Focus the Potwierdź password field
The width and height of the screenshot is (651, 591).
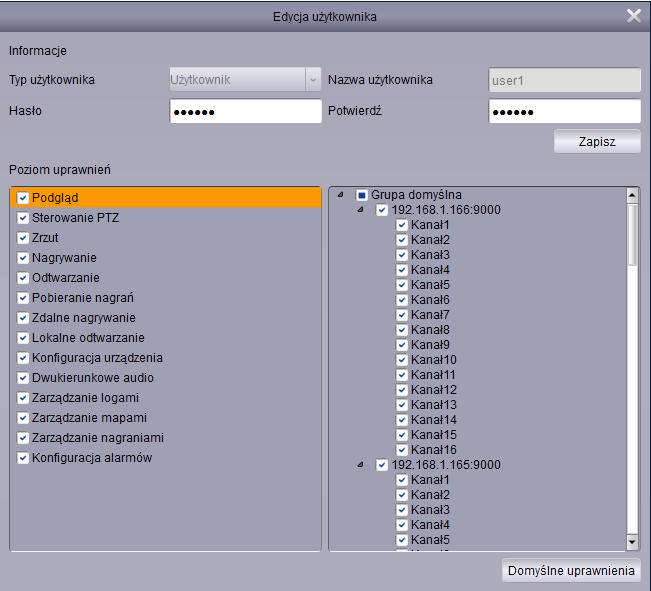pyautogui.click(x=565, y=111)
